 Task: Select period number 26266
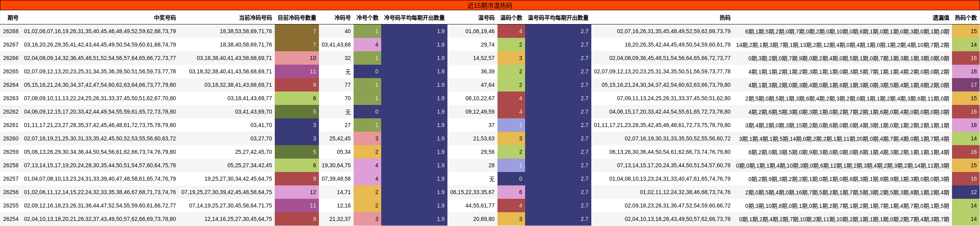[11, 58]
